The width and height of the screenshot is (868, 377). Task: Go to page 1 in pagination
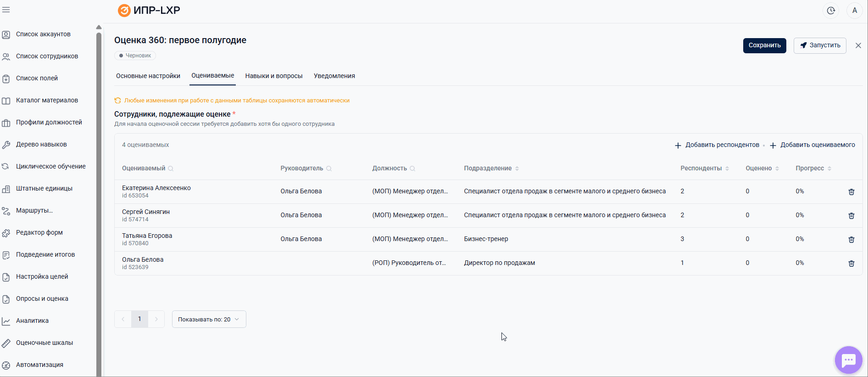point(139,319)
